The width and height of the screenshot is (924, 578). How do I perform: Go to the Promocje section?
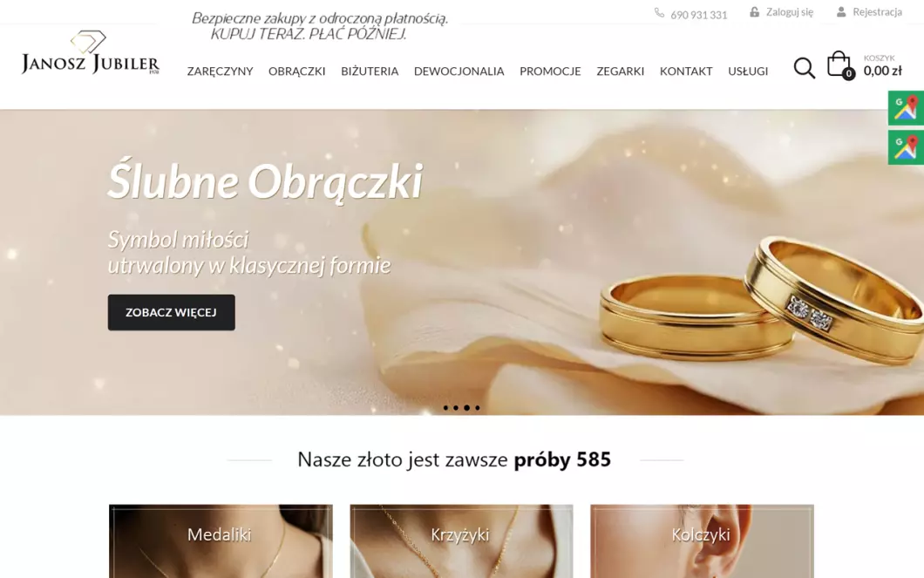tap(550, 71)
